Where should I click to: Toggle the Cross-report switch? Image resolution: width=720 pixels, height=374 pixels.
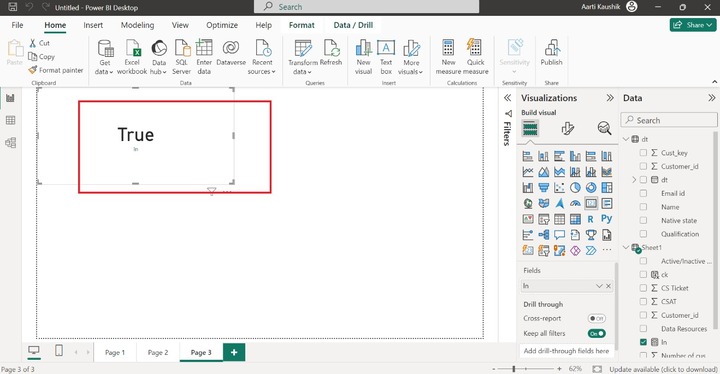[x=596, y=318]
